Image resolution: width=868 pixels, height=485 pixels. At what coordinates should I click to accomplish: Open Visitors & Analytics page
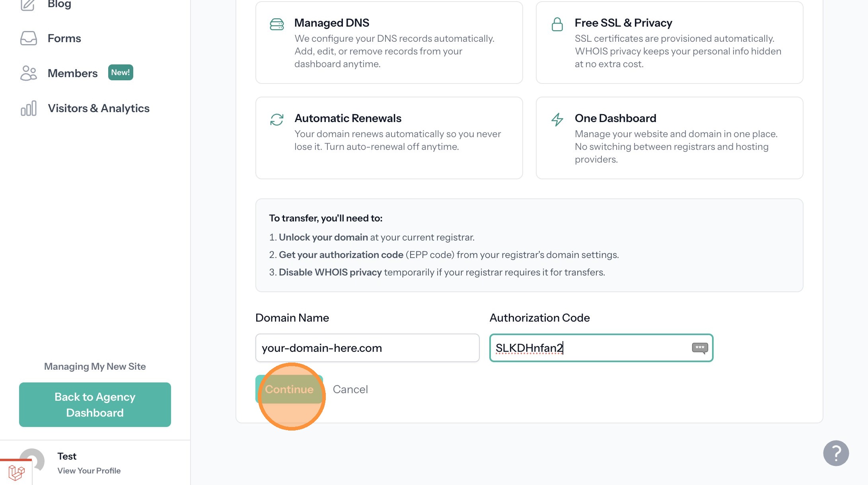pos(99,108)
